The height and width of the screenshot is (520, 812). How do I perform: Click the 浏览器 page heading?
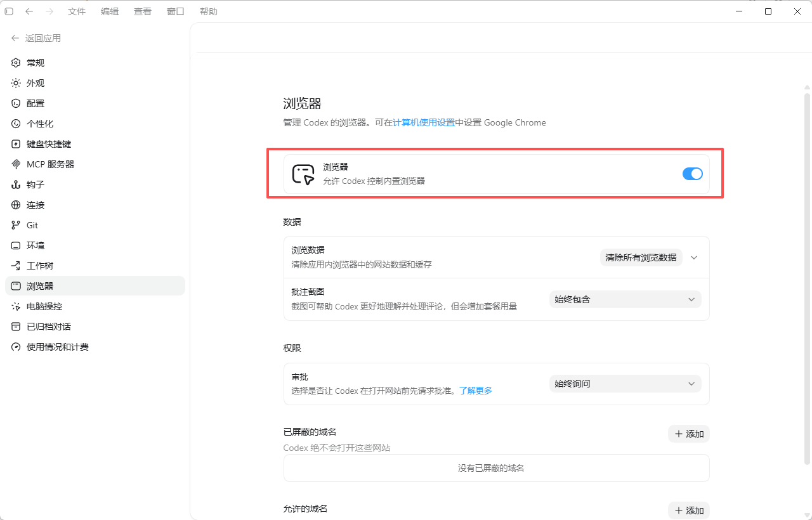pos(302,104)
